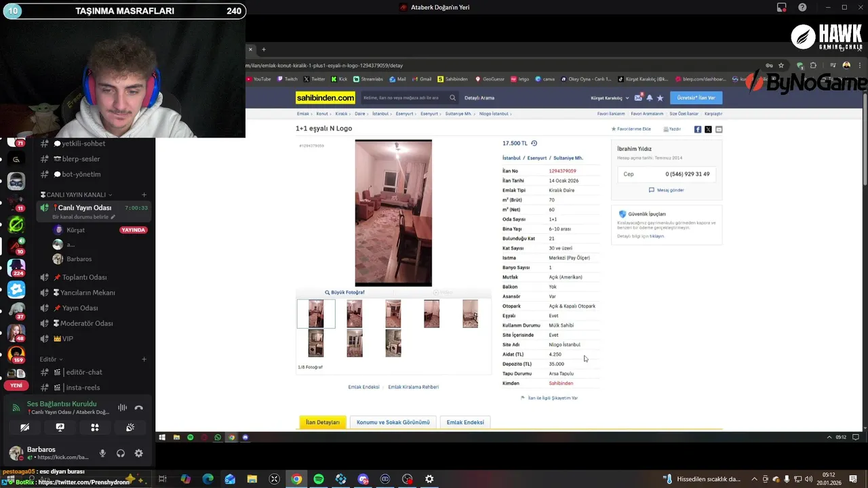Toggle Discord camera button

[x=24, y=427]
